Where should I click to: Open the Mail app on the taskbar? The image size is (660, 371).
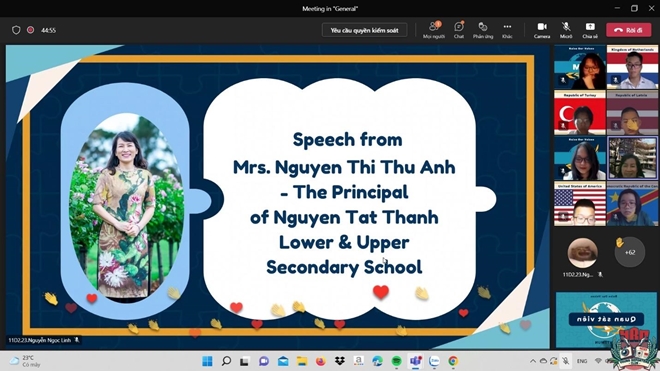point(283,361)
